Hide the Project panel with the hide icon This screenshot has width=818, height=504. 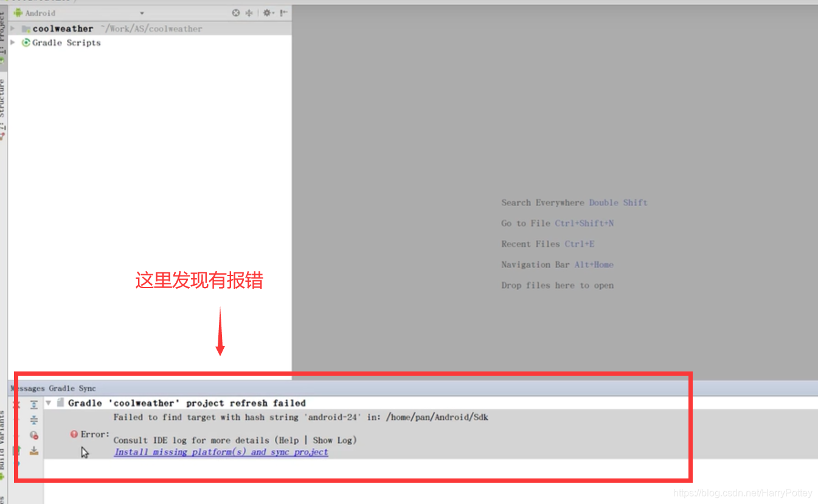[283, 13]
